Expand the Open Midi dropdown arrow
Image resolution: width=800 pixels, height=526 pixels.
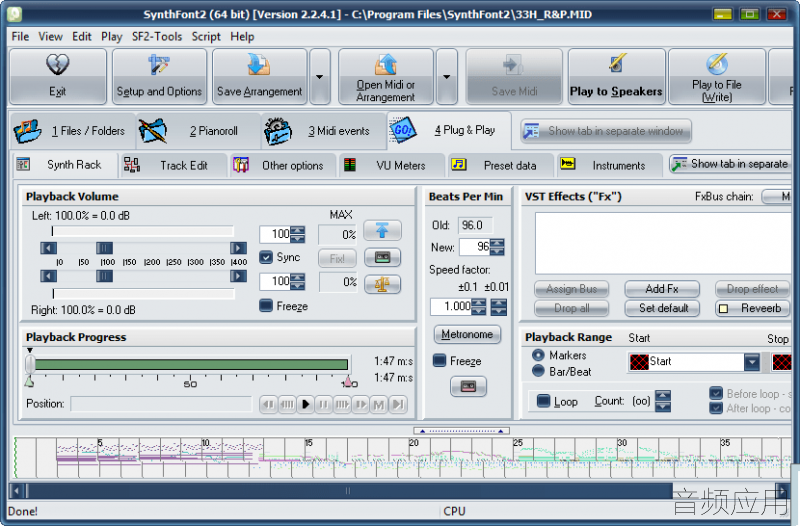[x=446, y=77]
